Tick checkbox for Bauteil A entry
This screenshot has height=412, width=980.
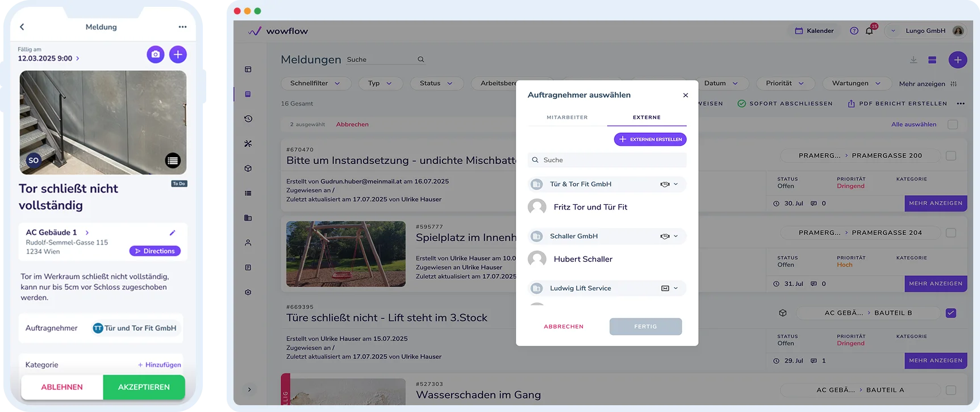[951, 390]
